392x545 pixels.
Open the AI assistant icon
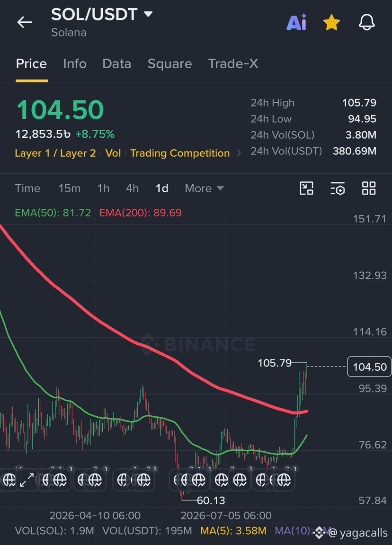296,22
